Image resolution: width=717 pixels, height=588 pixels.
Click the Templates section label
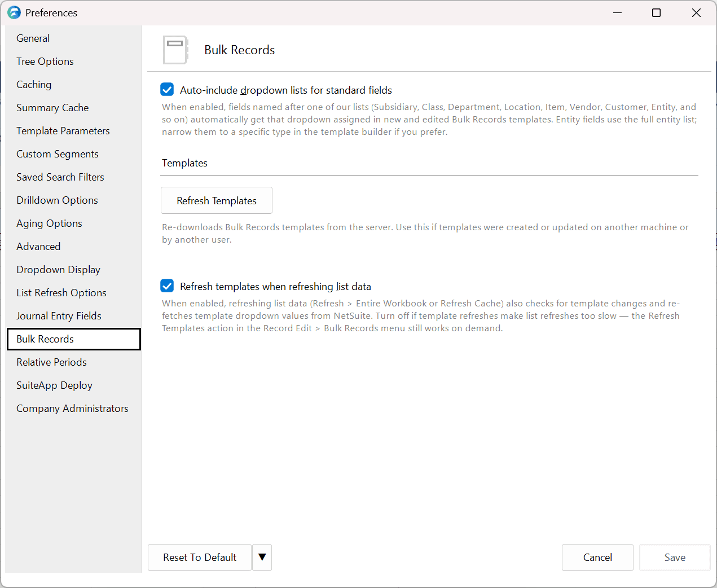tap(184, 163)
